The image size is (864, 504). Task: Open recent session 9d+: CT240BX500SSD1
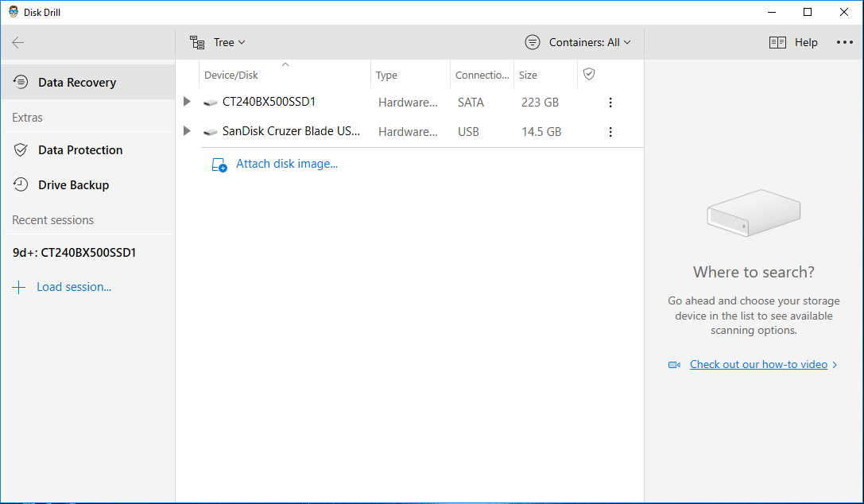click(74, 253)
